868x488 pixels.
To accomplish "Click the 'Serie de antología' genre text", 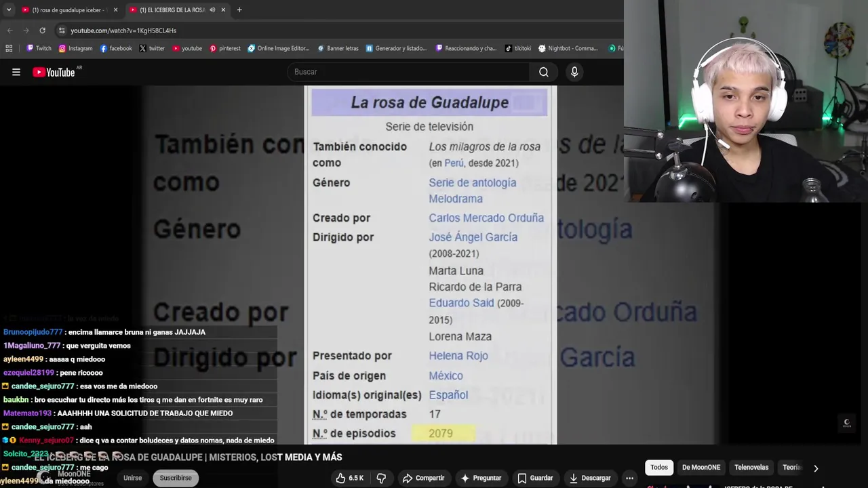I will [x=472, y=182].
